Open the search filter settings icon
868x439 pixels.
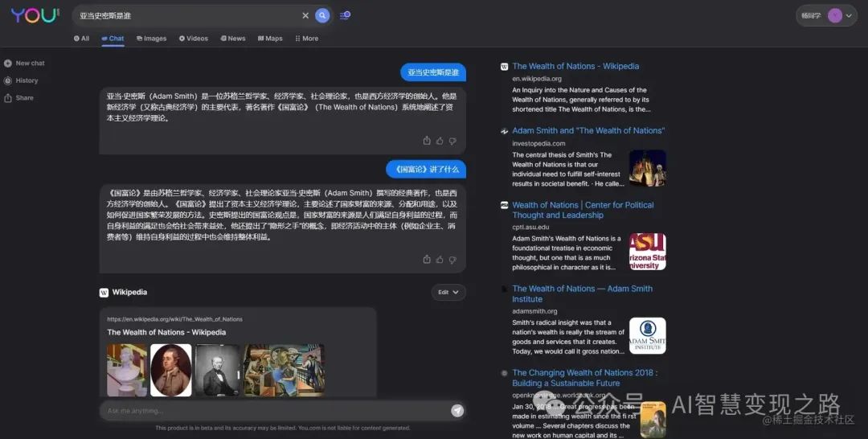pos(345,15)
